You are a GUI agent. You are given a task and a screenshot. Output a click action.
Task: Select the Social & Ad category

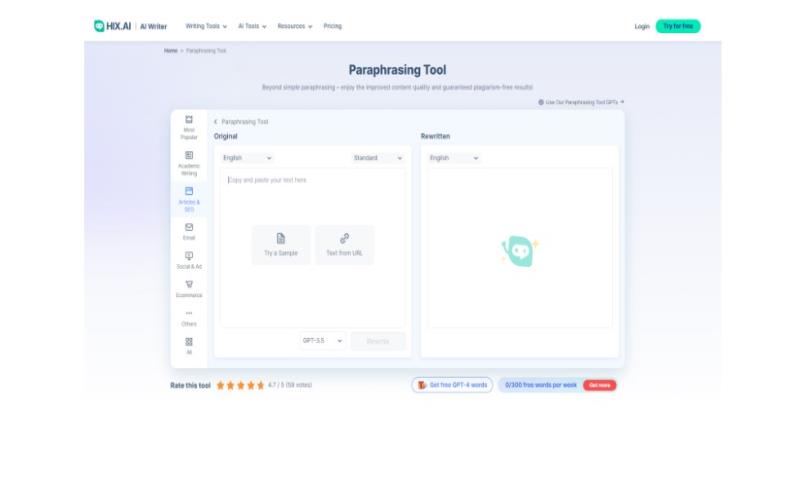click(x=189, y=260)
